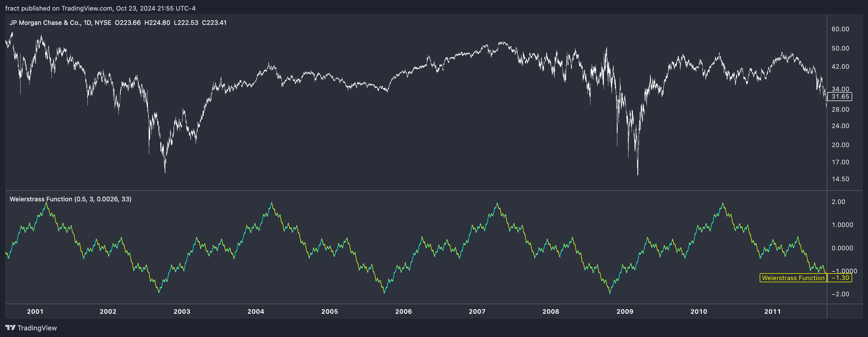
Task: Click the 2004 year label on time axis
Action: (256, 311)
